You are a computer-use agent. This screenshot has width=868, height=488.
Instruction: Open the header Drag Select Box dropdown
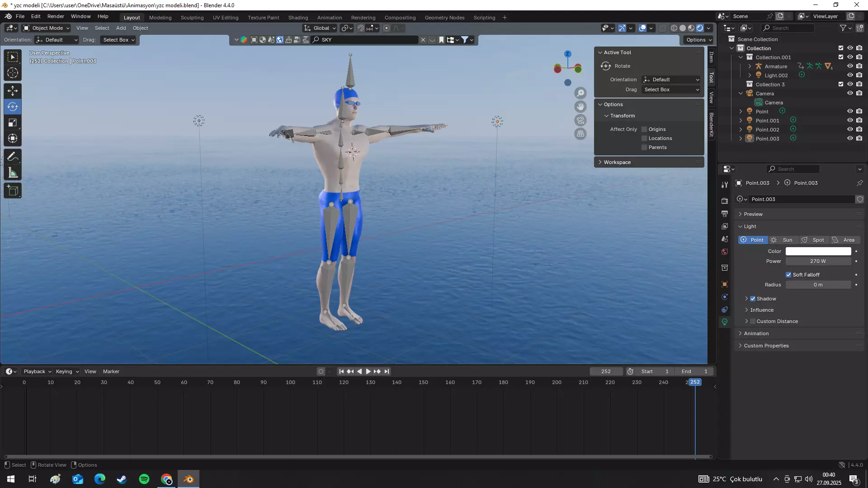(x=119, y=40)
